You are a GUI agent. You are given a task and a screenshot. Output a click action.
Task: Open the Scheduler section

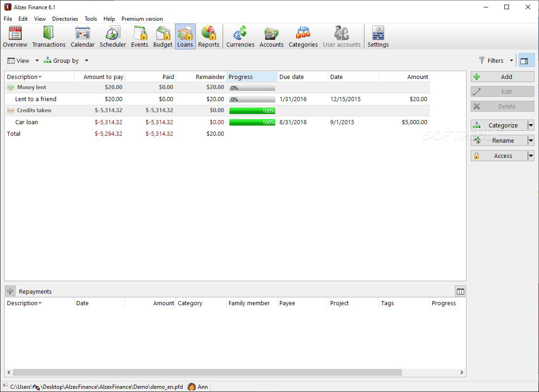tap(113, 36)
